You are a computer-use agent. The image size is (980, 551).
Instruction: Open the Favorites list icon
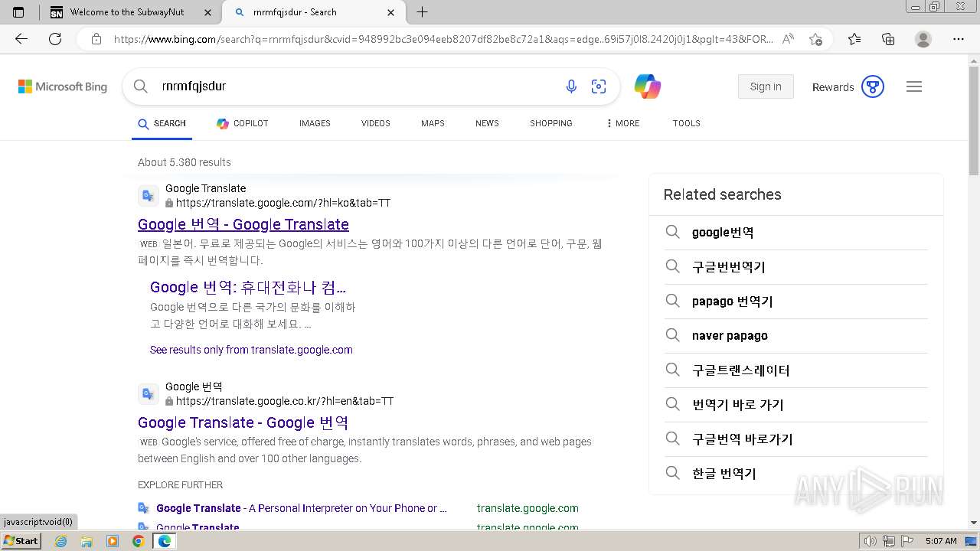coord(854,39)
